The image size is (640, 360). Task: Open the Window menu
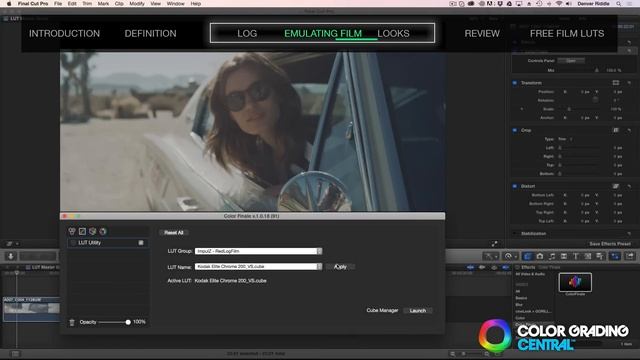[x=176, y=4]
